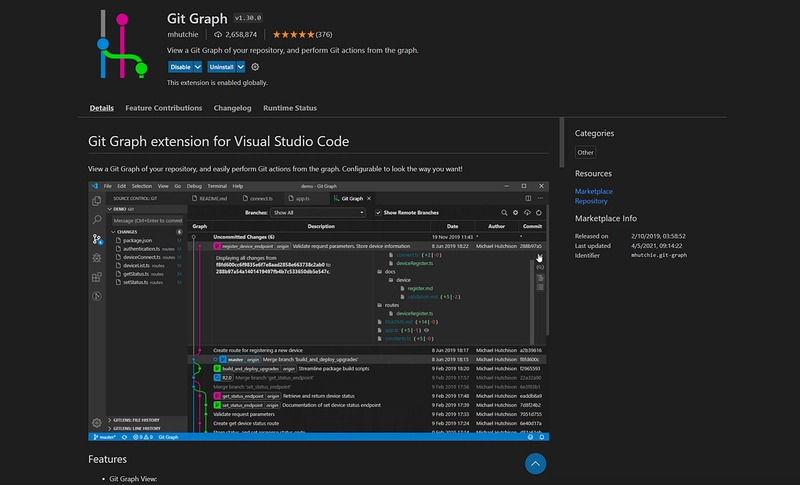This screenshot has height=485, width=800.
Task: Click the commit message input field
Action: click(147, 220)
